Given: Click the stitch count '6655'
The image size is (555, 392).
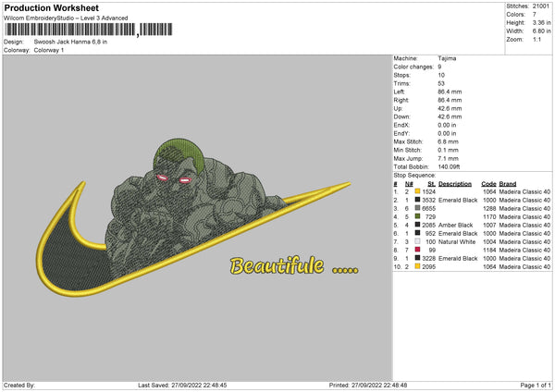Looking at the screenshot, I should tap(428, 209).
